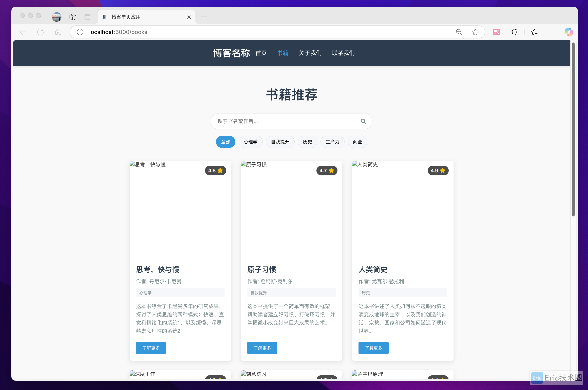Click 了解更多 for 人类简史

click(x=373, y=348)
